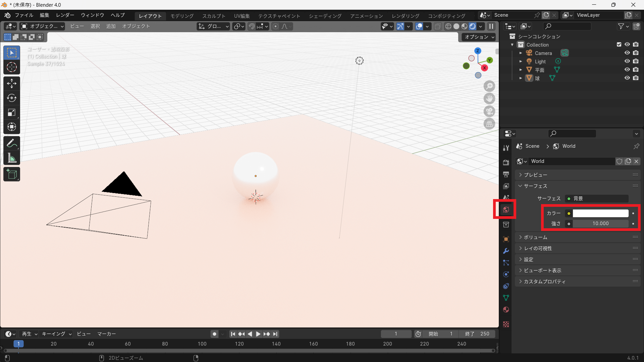
Task: Activate the Annotate tool
Action: 12,143
